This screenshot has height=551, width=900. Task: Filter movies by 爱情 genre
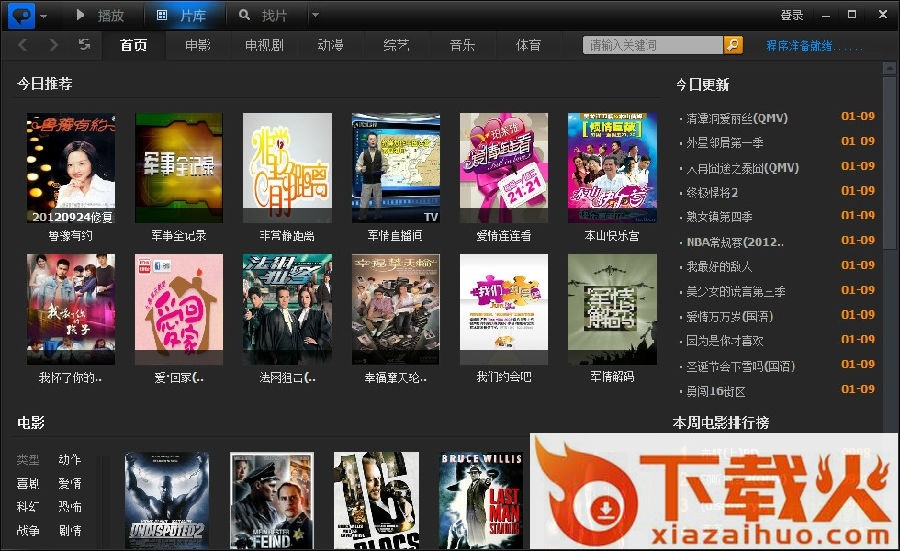tap(70, 483)
